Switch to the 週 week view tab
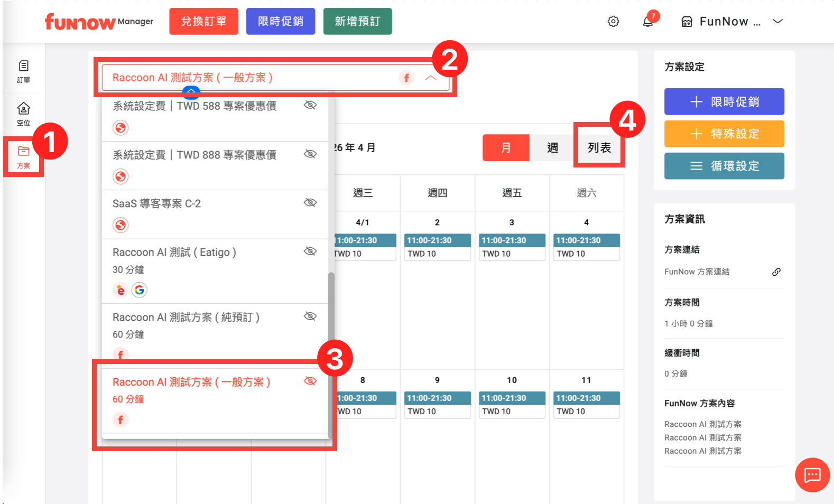The image size is (834, 504). [x=552, y=148]
